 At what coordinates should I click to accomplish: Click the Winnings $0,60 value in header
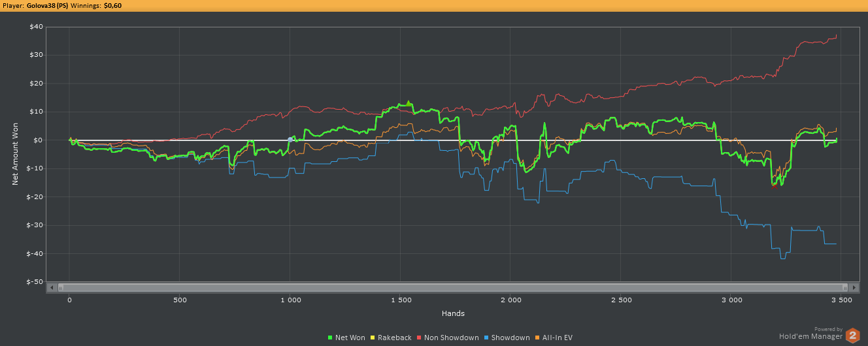click(112, 5)
